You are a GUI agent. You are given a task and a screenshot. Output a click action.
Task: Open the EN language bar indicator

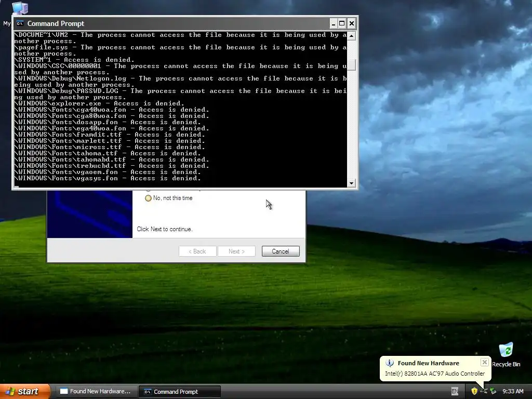(x=455, y=392)
